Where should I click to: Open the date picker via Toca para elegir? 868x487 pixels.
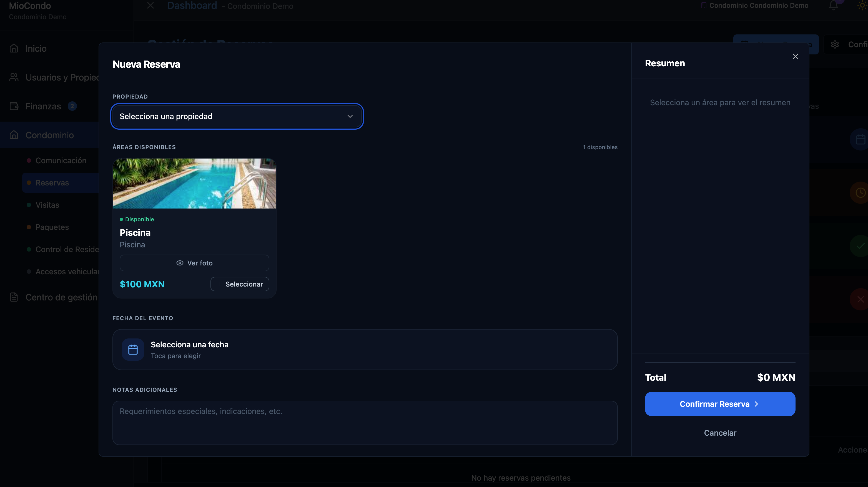[x=175, y=356]
